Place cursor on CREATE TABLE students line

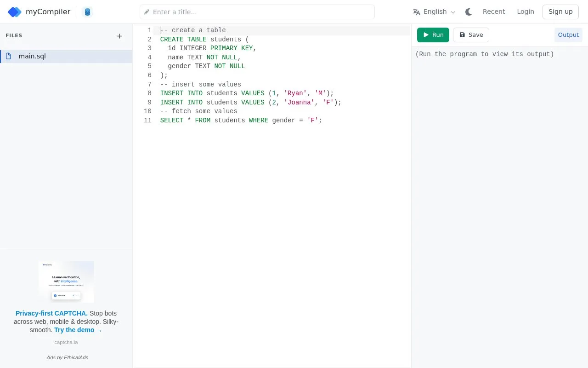click(x=204, y=40)
